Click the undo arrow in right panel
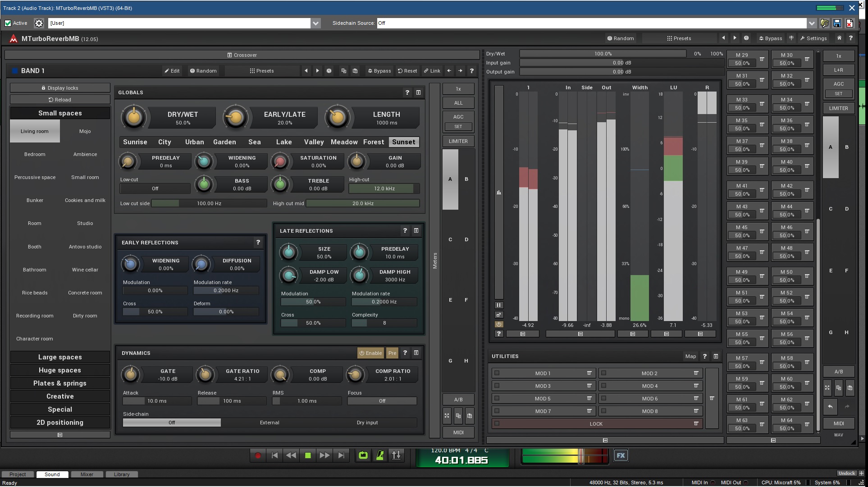 coord(830,407)
